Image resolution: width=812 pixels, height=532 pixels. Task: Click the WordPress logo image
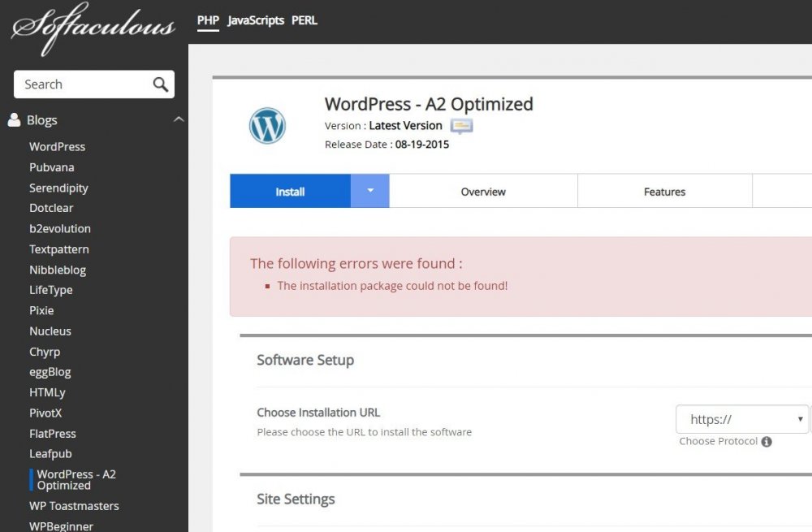267,127
